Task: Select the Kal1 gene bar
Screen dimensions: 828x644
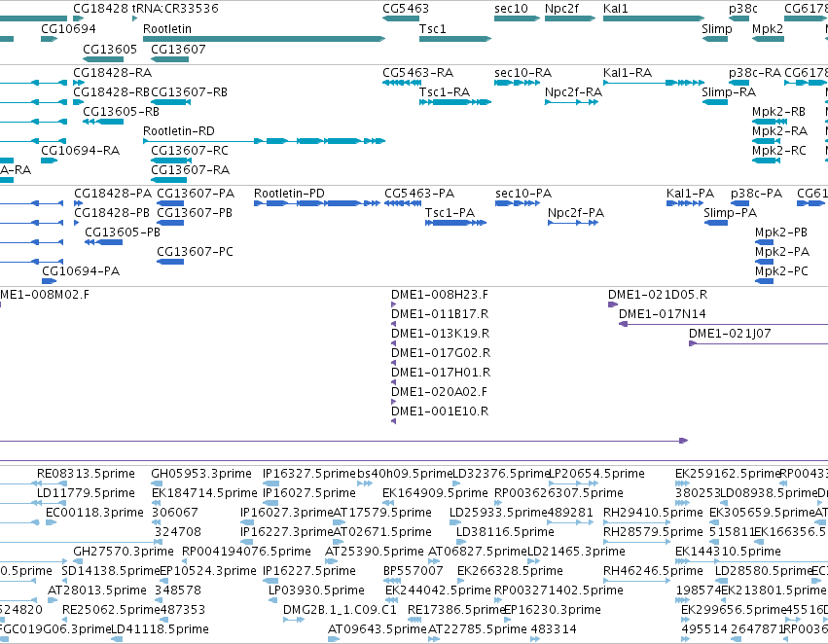Action: pyautogui.click(x=654, y=18)
